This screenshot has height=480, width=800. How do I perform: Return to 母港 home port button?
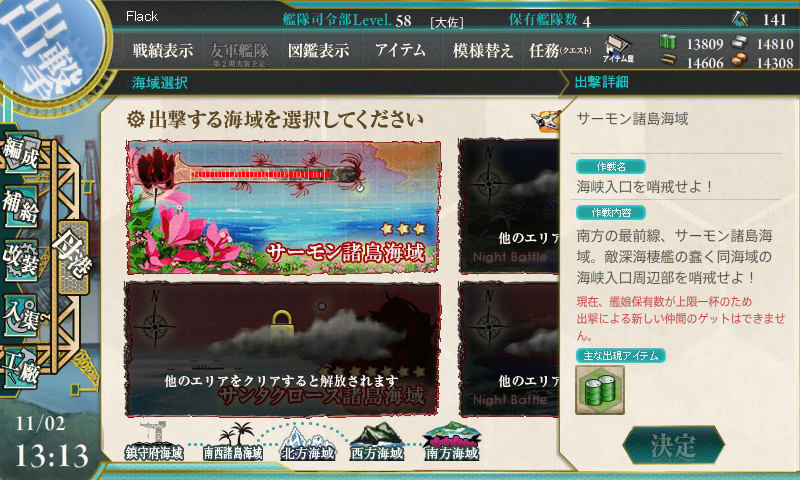[x=74, y=257]
